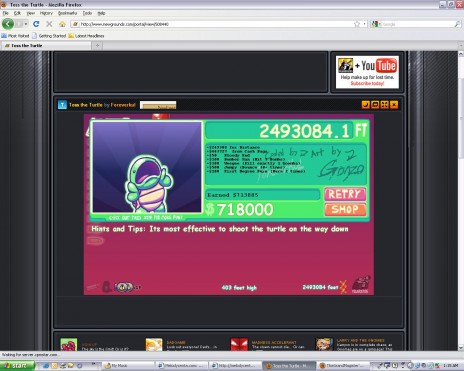Click the 2493084.1 FT distance readout
This screenshot has height=371, width=464.
click(x=287, y=130)
